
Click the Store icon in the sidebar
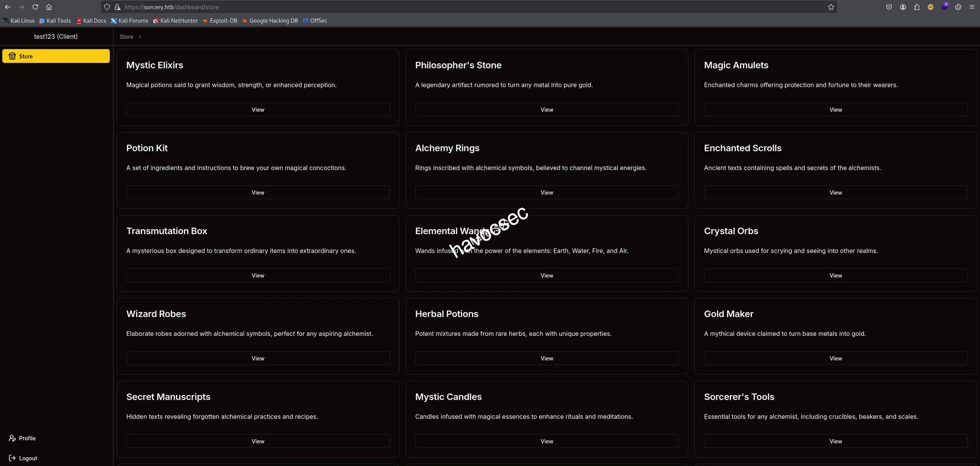click(x=12, y=56)
